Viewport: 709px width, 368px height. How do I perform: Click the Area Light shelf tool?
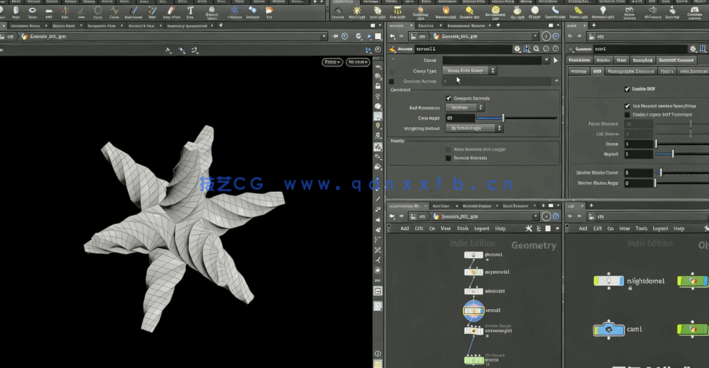pyautogui.click(x=397, y=12)
